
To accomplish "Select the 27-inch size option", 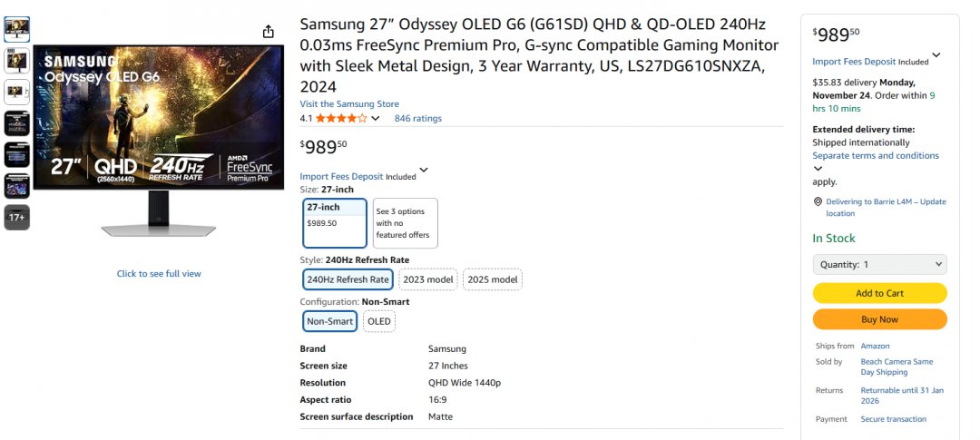I will pos(335,223).
